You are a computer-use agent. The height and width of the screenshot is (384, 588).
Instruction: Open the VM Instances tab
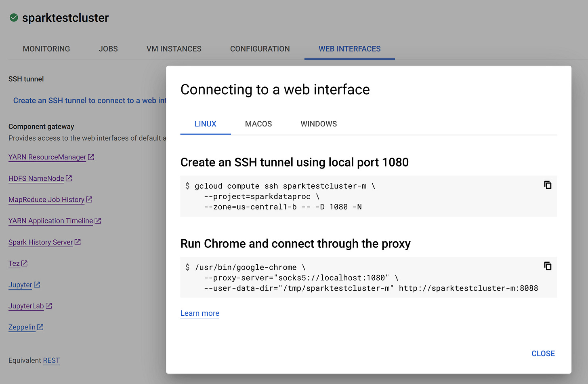click(x=174, y=49)
